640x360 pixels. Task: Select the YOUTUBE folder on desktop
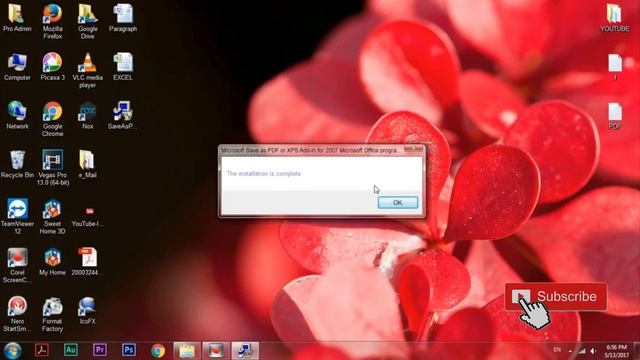click(614, 18)
